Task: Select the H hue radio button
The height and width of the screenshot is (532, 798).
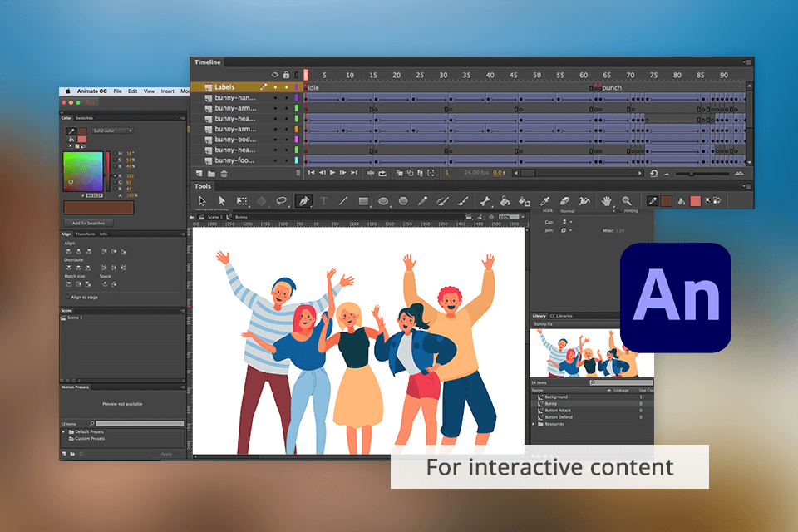Action: pos(115,153)
